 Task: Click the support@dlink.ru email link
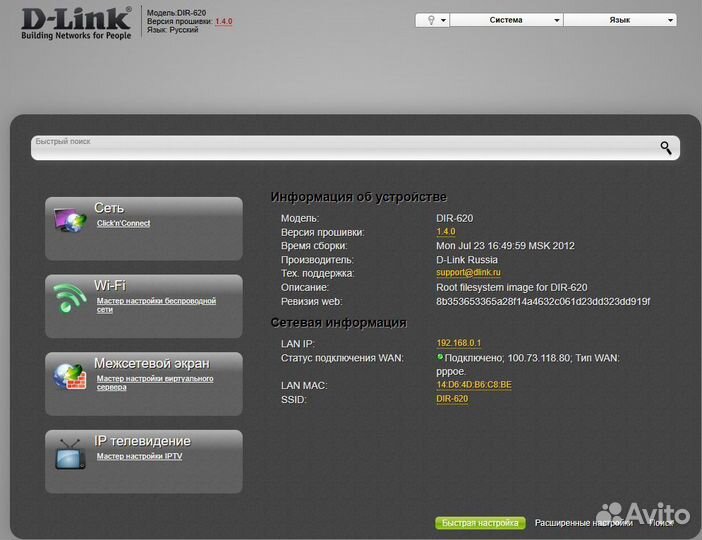(468, 273)
